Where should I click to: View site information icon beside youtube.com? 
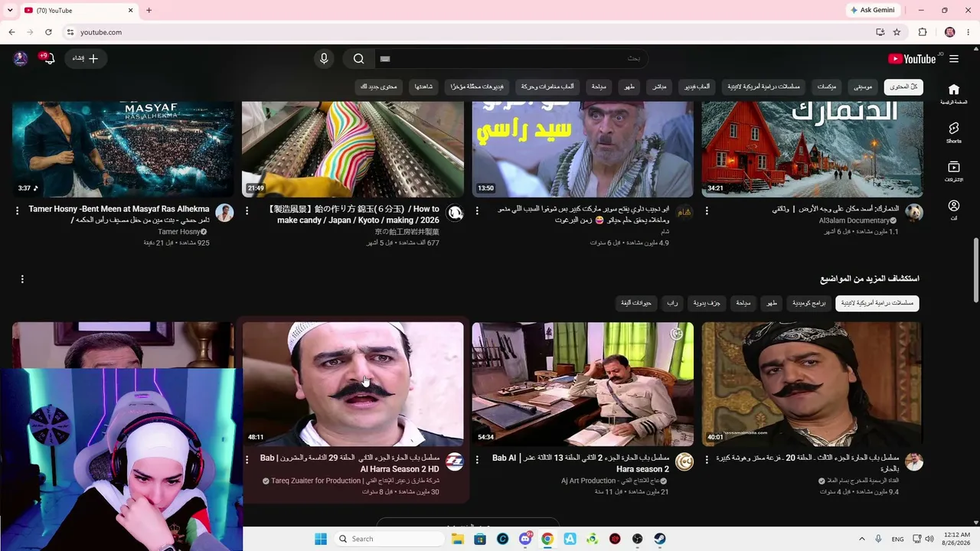tap(70, 32)
